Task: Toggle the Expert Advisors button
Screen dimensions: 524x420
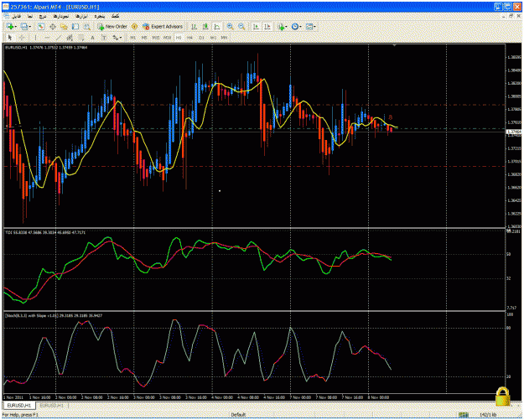Action: 163,26
